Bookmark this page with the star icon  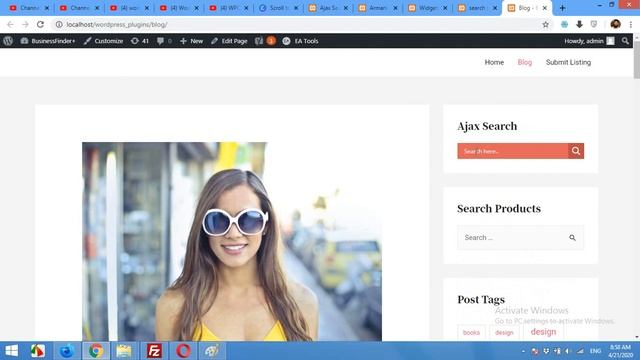[x=545, y=24]
